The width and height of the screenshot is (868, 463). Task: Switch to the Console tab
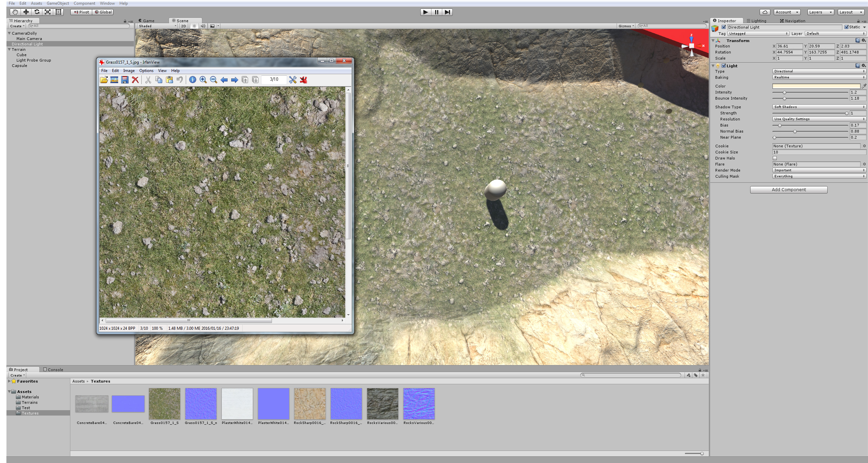tap(53, 370)
